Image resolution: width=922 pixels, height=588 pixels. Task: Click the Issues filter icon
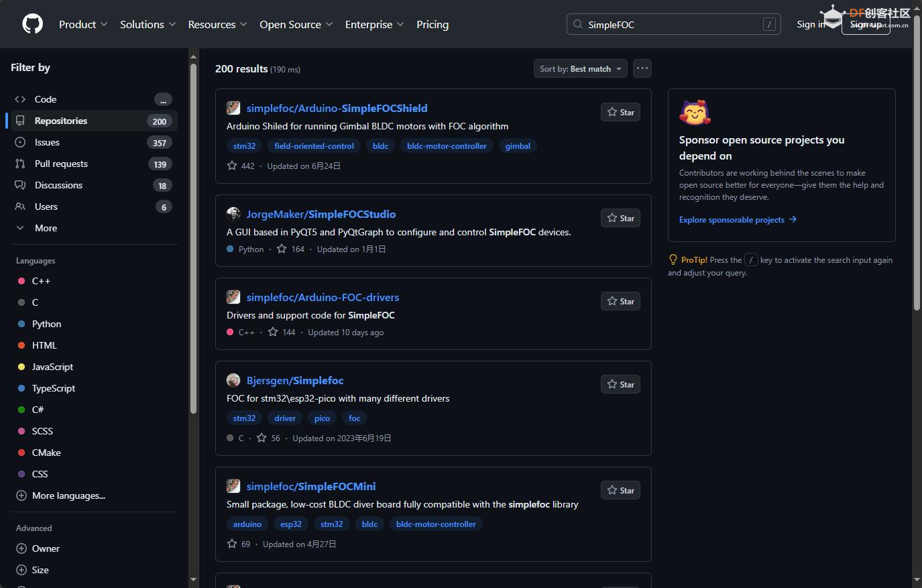20,142
